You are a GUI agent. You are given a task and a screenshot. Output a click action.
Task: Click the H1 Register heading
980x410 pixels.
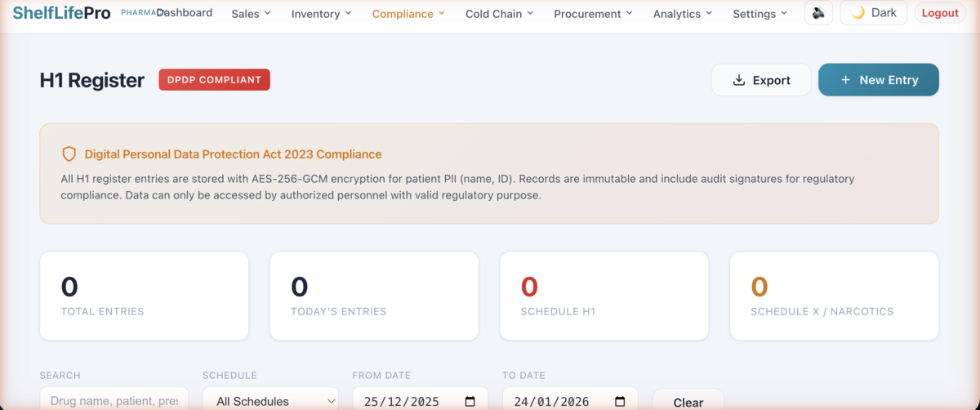(x=92, y=80)
